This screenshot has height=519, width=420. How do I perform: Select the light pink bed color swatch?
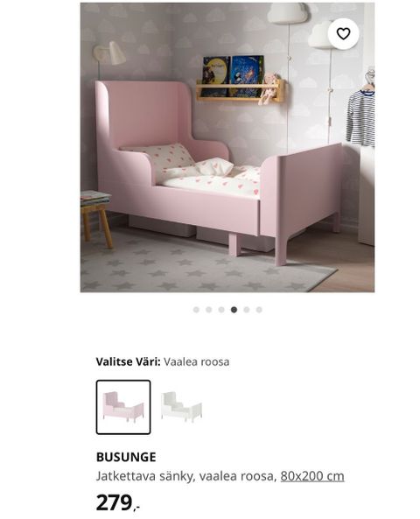point(123,407)
